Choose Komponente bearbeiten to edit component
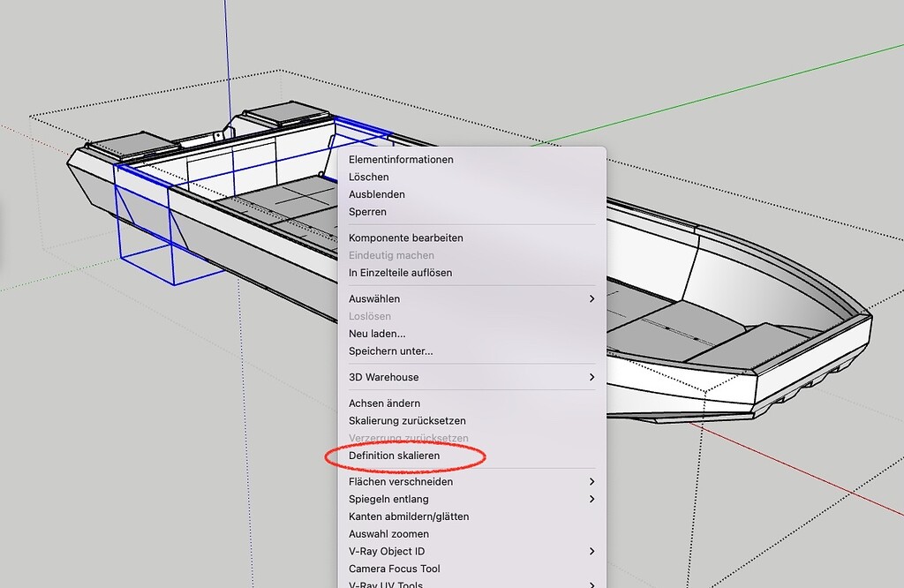 [x=406, y=237]
